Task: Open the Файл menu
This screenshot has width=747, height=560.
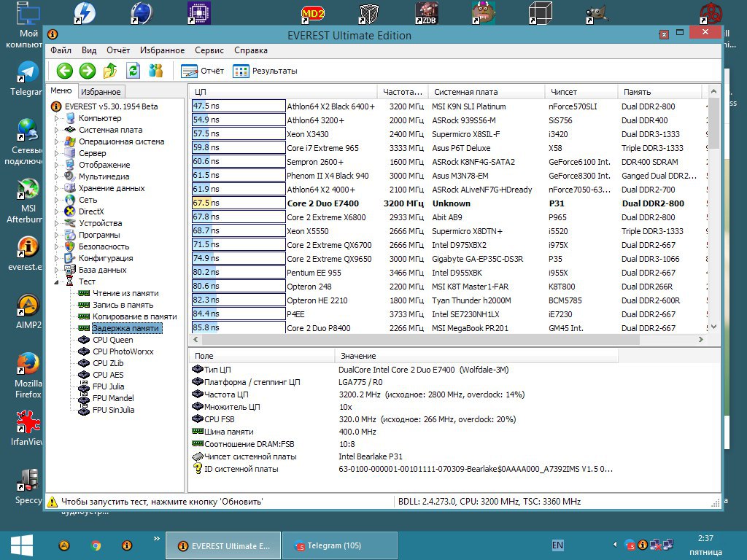Action: (x=61, y=50)
